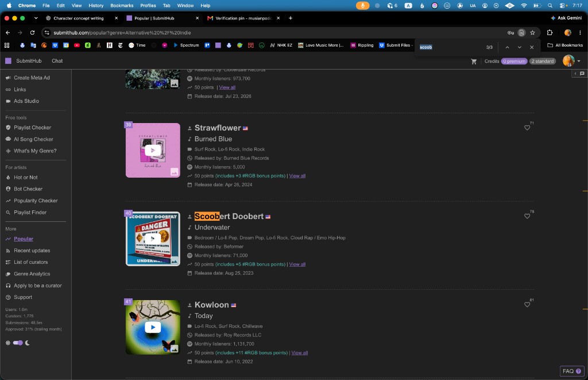Open What's My Genre tool

pos(35,151)
